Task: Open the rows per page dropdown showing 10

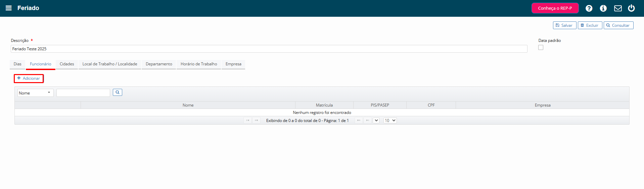Action: 390,120
